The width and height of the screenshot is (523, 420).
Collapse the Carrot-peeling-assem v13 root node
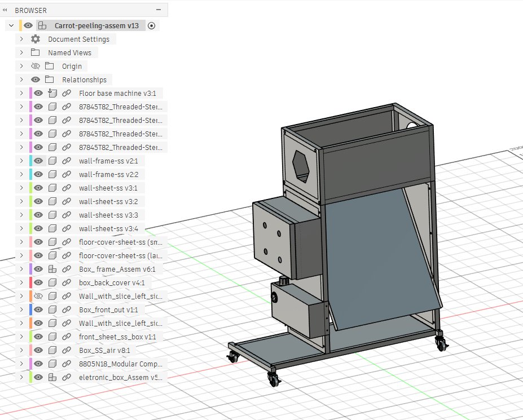[11, 25]
